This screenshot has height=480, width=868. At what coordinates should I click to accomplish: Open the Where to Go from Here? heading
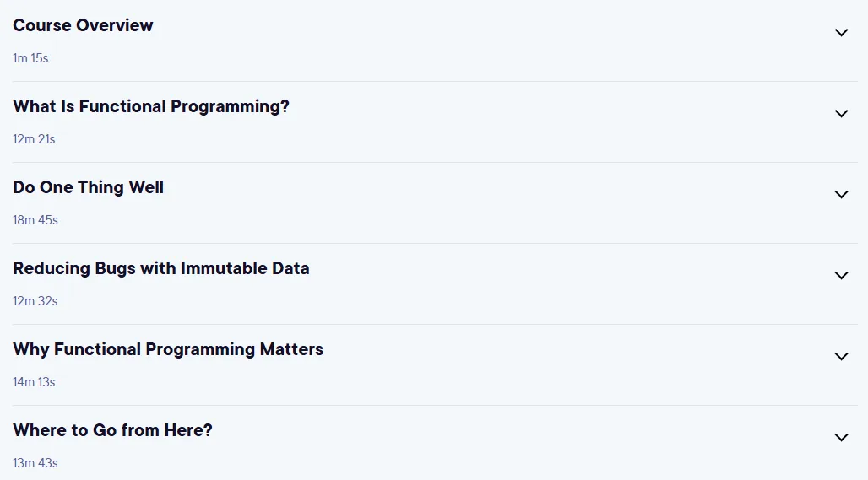[x=112, y=430]
